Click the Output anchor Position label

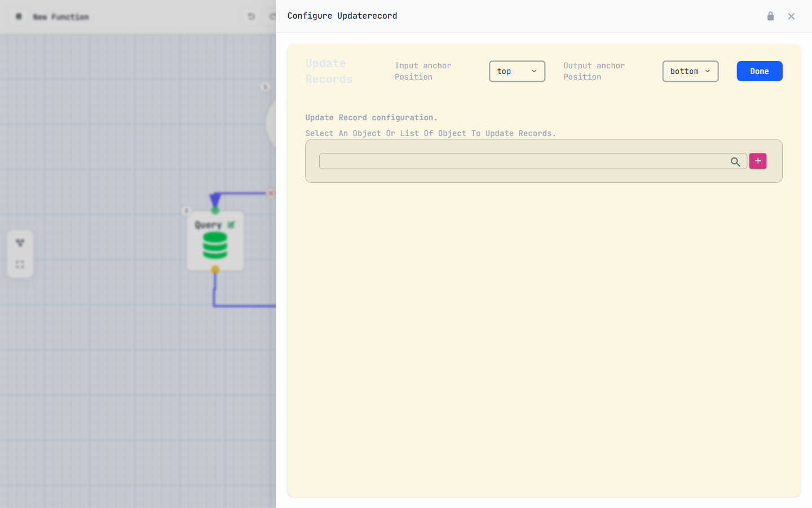[x=594, y=71]
